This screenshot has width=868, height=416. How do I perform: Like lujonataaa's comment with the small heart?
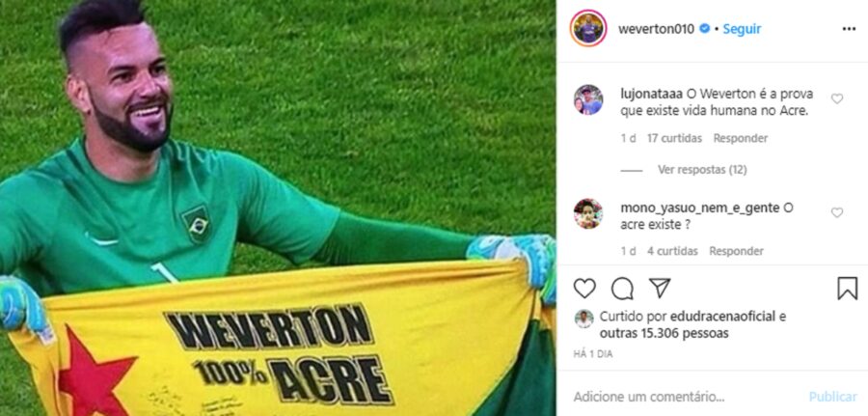(x=837, y=98)
